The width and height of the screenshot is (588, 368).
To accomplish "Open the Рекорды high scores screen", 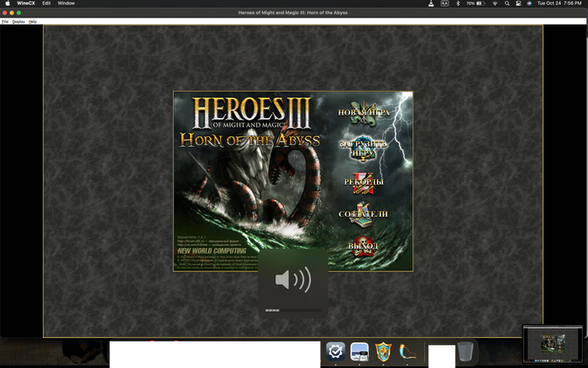I will point(364,182).
